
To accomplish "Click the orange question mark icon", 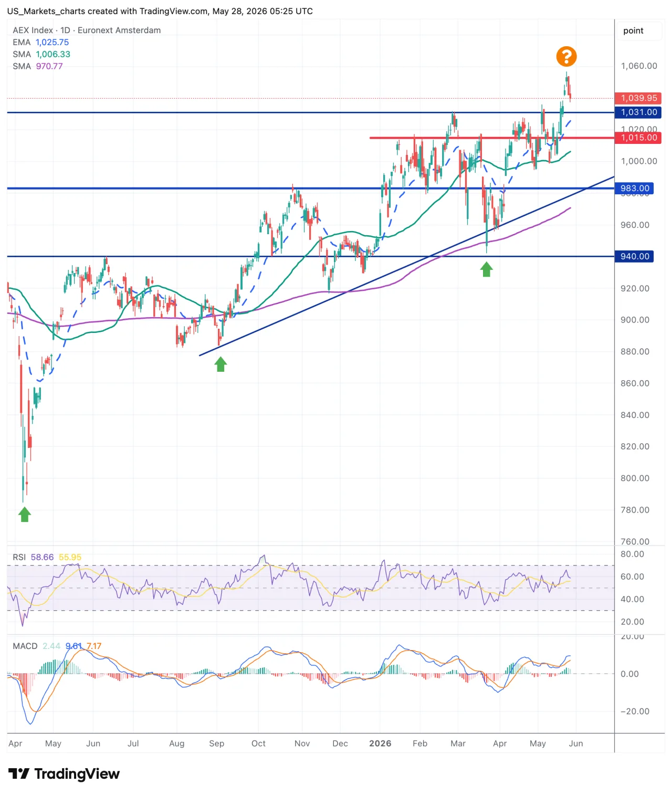I will coord(566,56).
